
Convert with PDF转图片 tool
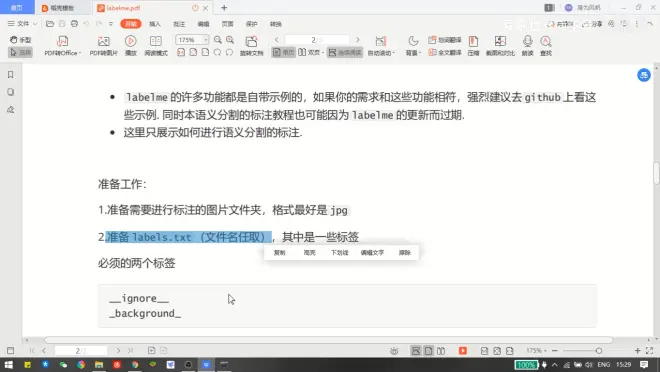[x=103, y=46]
